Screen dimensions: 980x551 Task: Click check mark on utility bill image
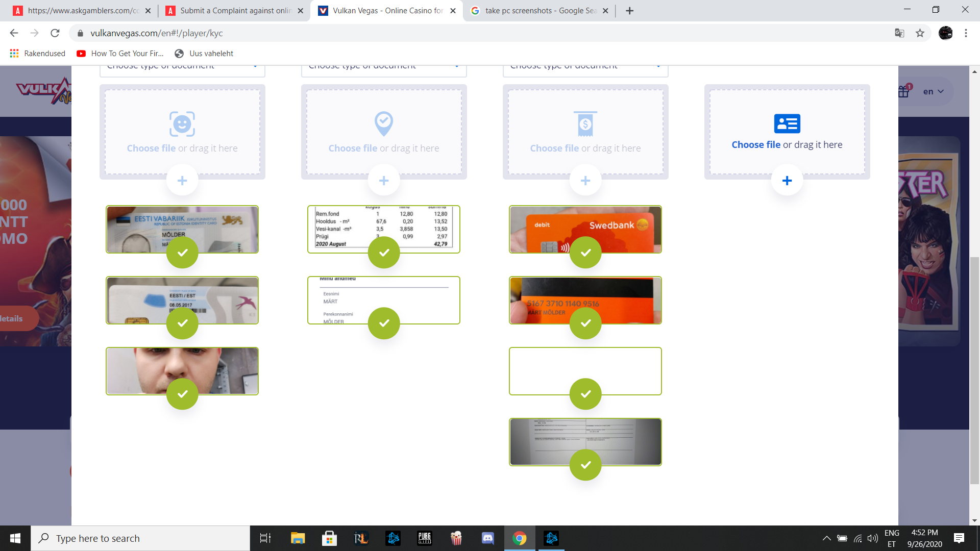coord(384,253)
